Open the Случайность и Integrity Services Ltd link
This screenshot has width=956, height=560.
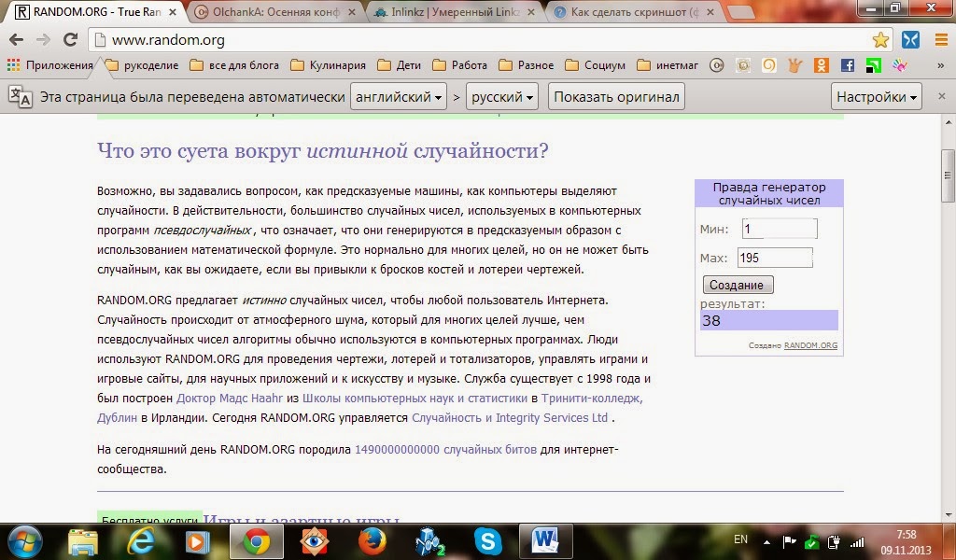[x=510, y=417]
